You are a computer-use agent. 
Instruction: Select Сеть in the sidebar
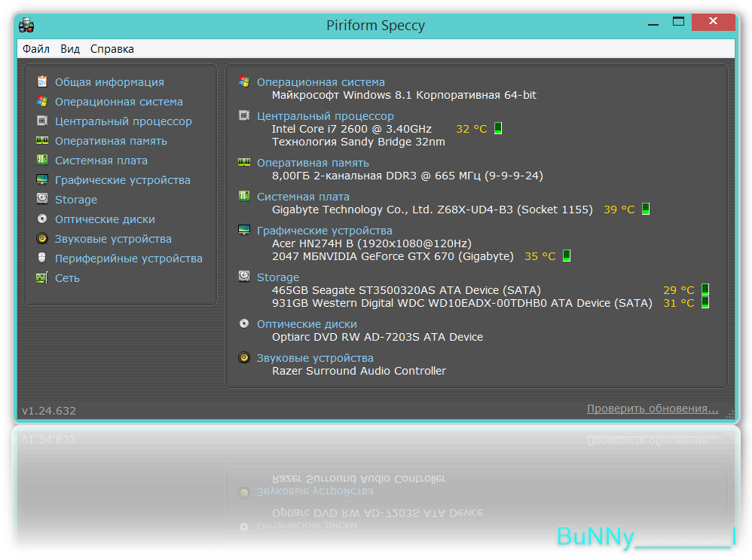(x=67, y=278)
